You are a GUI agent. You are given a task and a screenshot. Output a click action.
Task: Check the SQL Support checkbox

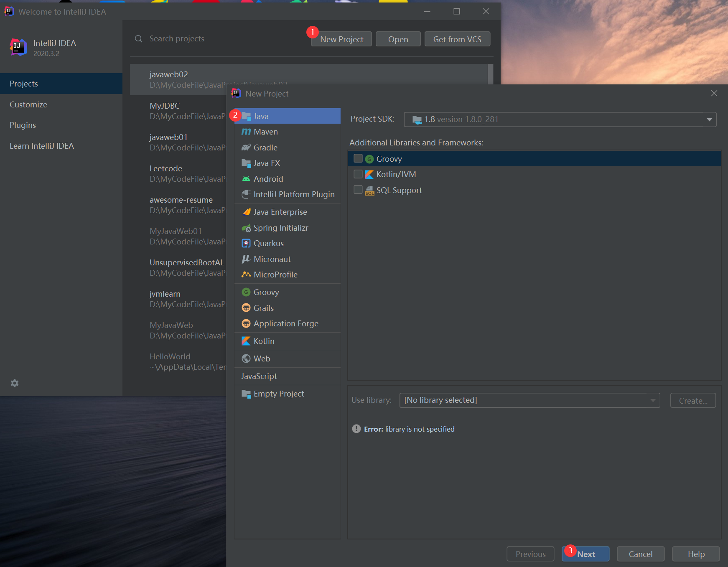pyautogui.click(x=358, y=190)
